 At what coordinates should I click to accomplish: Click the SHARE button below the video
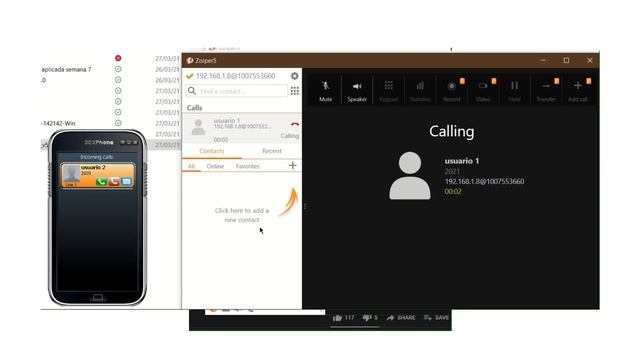click(x=401, y=318)
